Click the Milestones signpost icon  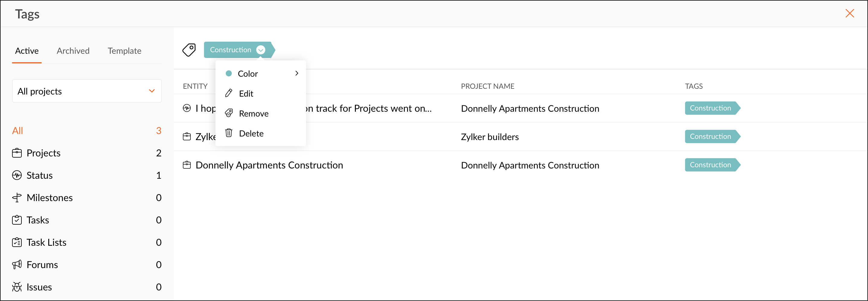(17, 198)
